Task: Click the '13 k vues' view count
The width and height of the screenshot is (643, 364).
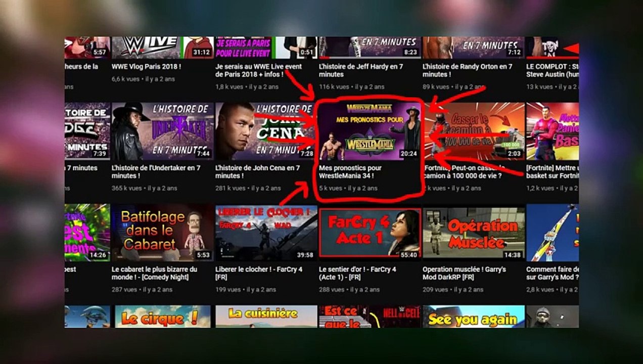Action: tap(538, 87)
